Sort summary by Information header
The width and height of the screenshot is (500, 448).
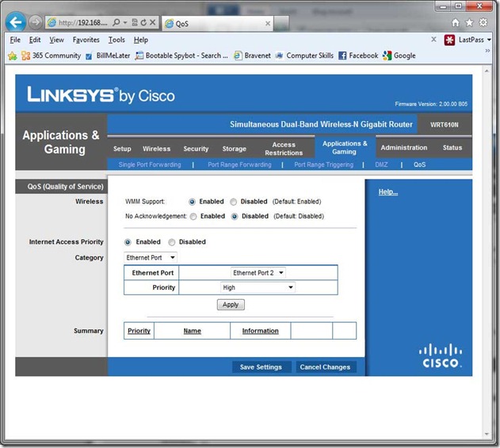point(260,331)
